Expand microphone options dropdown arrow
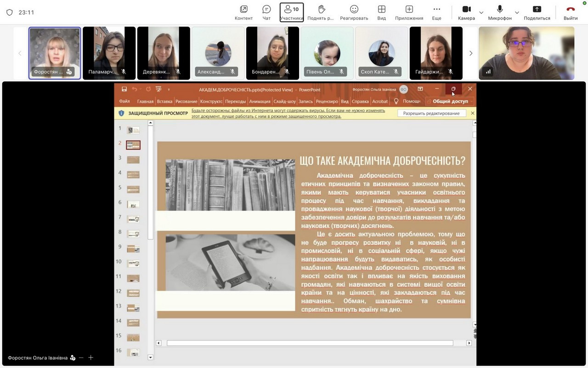Screen dimensions: 588x368 point(517,12)
